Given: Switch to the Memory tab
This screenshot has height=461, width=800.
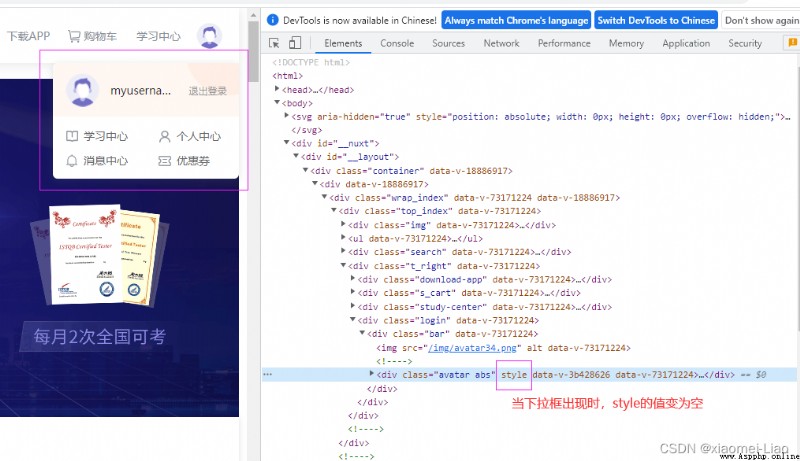Looking at the screenshot, I should click(x=626, y=43).
